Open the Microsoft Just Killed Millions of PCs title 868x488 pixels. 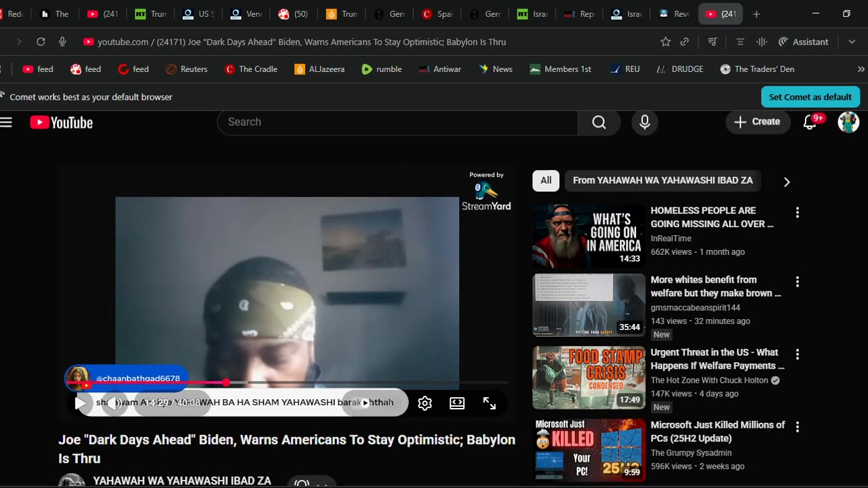[717, 432]
